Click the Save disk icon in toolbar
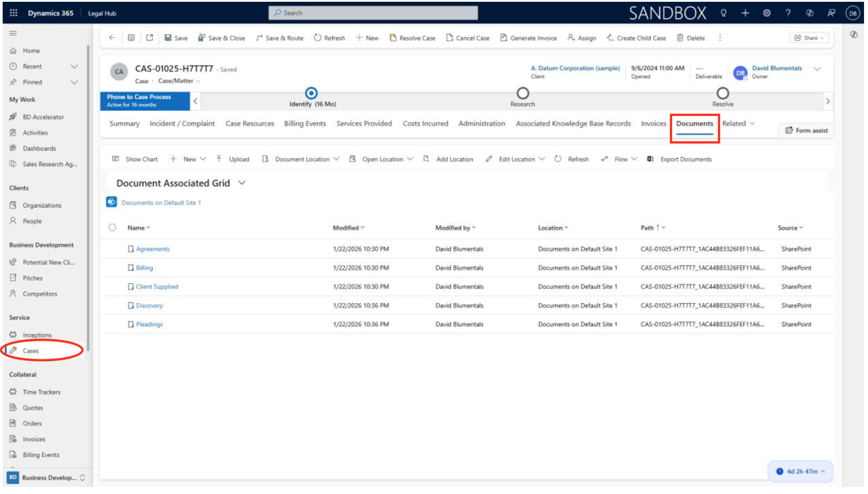 click(168, 38)
